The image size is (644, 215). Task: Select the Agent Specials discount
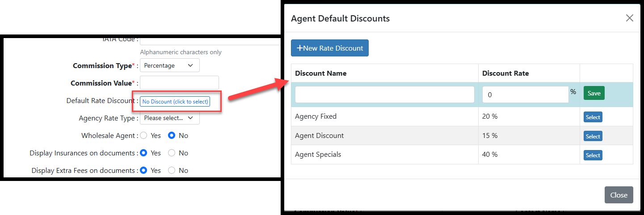(x=593, y=155)
